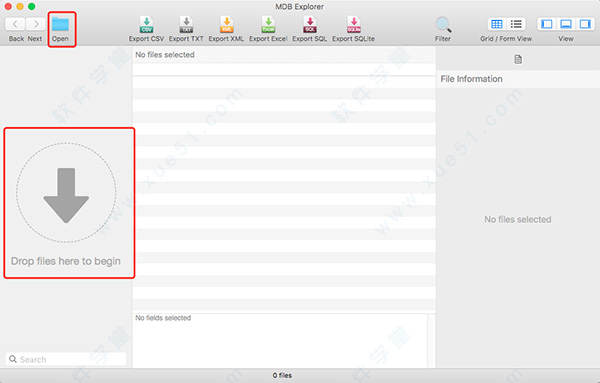Select the File Information document tab icon
Screen dimensions: 600x383
pos(518,59)
